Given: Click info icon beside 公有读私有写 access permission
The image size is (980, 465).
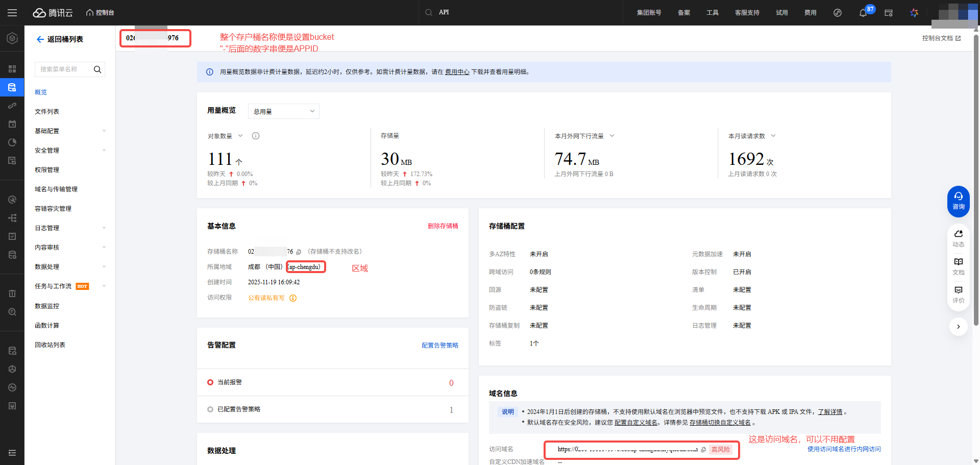Looking at the screenshot, I should coord(292,298).
